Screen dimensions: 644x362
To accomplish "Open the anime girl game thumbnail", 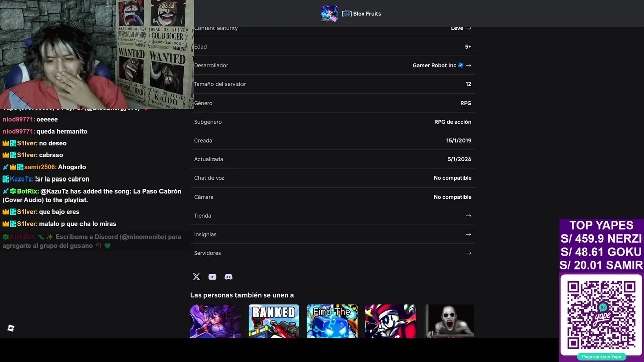I will pos(215,321).
